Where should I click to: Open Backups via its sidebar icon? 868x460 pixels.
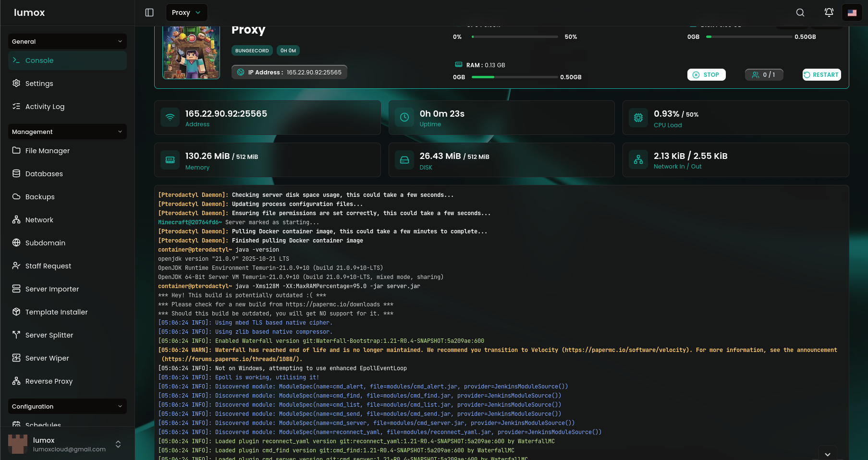click(17, 197)
